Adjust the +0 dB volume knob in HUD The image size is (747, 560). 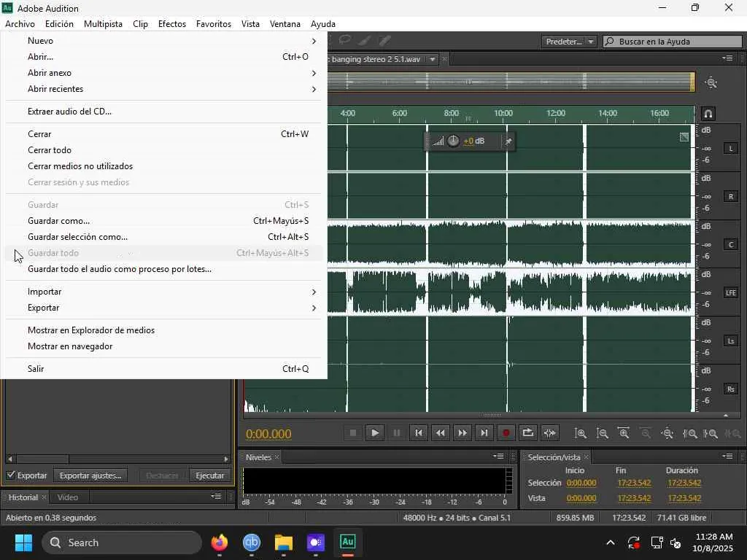click(x=453, y=141)
